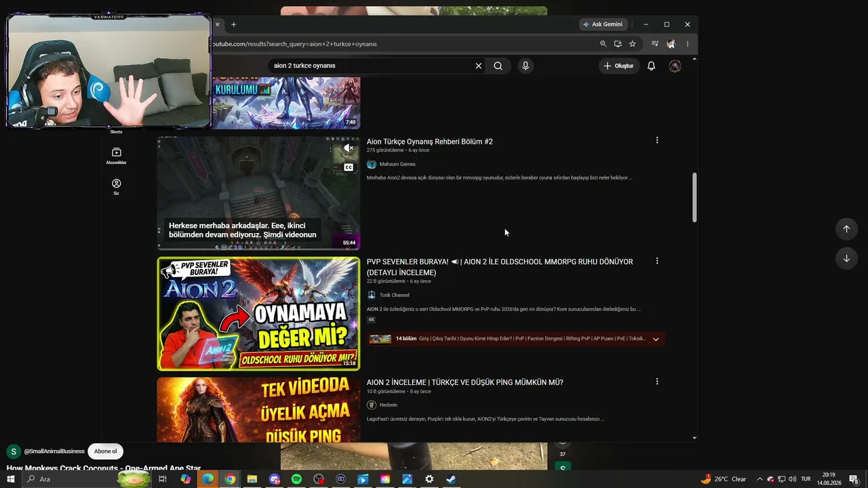This screenshot has height=488, width=868.
Task: Click the Oluştur create button
Action: click(618, 66)
